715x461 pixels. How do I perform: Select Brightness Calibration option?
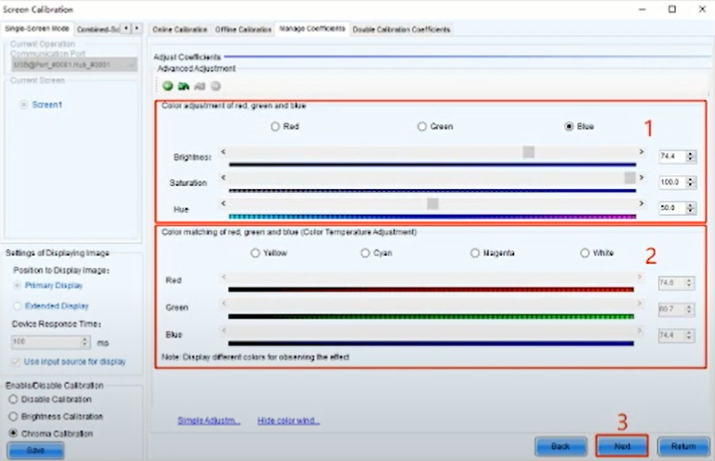(13, 416)
